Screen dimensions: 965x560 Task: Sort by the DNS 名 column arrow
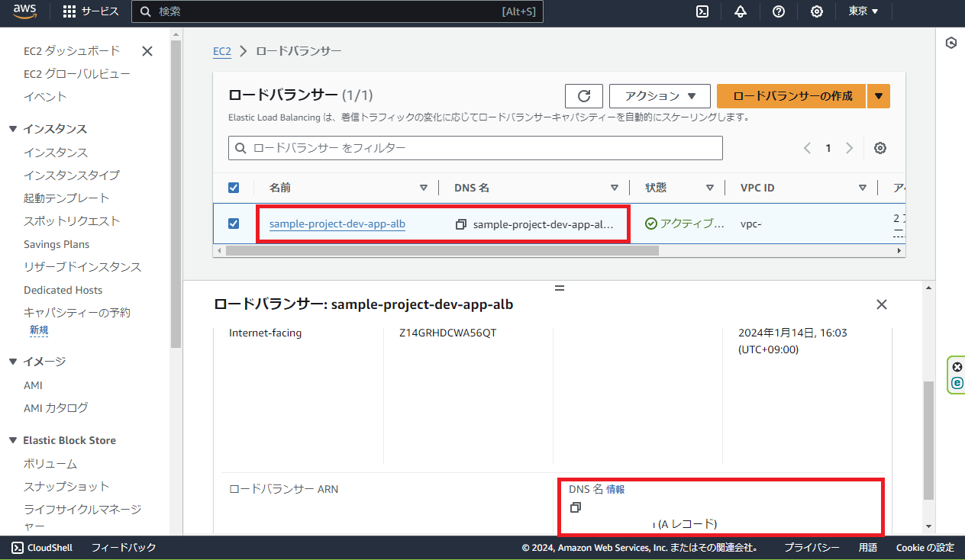[615, 188]
